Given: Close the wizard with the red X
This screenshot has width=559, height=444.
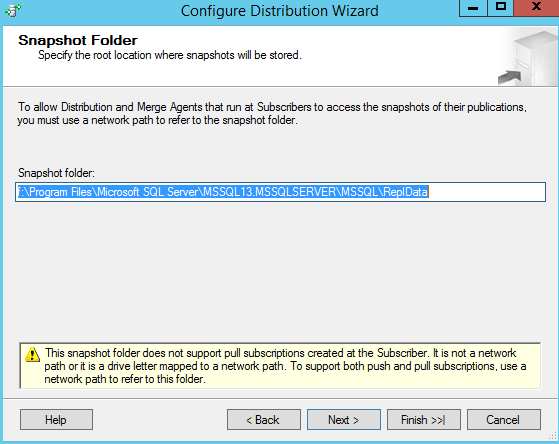Looking at the screenshot, I should pos(536,8).
